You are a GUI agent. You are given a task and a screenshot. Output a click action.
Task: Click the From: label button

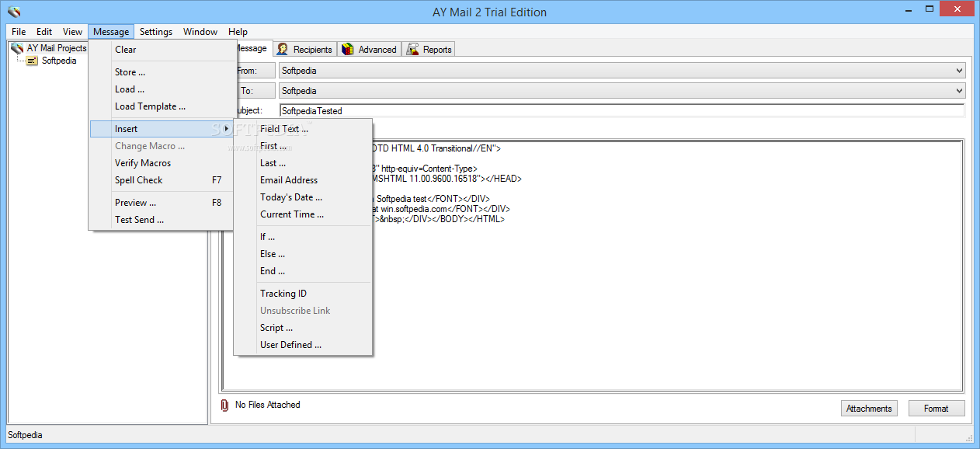click(x=254, y=71)
